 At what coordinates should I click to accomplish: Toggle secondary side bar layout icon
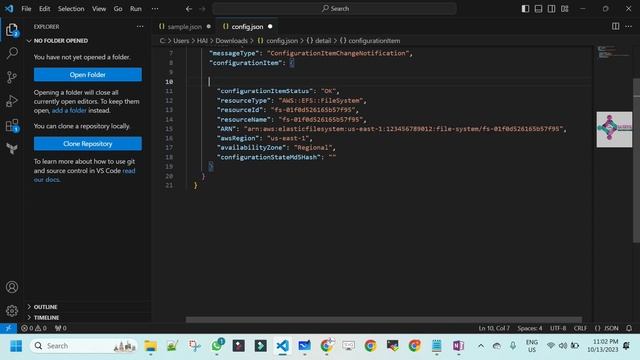tap(551, 9)
